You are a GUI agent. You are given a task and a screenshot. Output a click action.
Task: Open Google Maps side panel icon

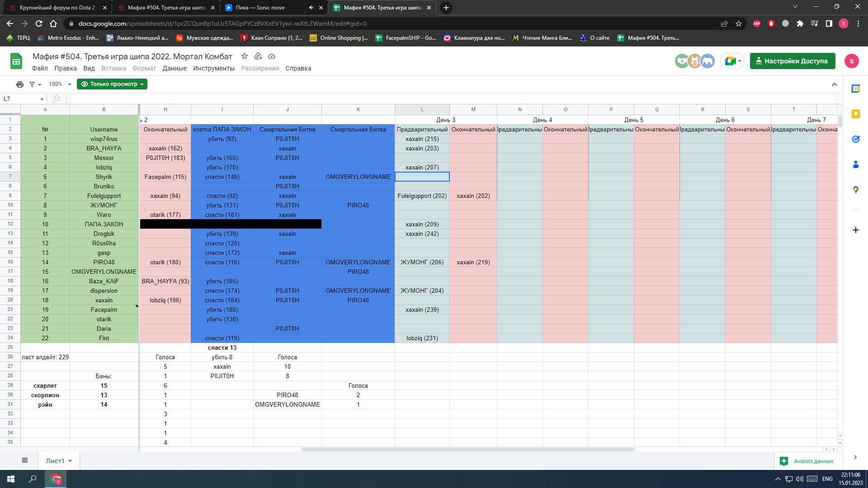pos(855,190)
